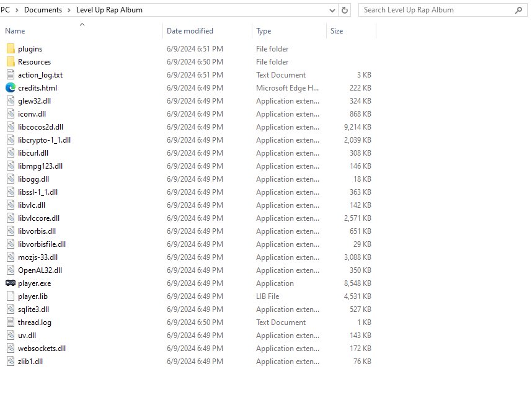
Task: Click the Microsoft Edge H... type cell
Action: 287,88
